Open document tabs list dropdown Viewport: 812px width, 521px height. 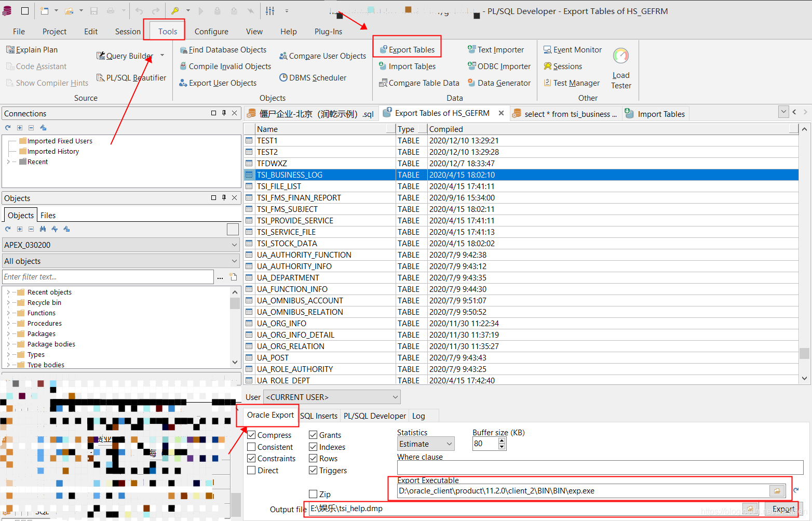click(783, 112)
